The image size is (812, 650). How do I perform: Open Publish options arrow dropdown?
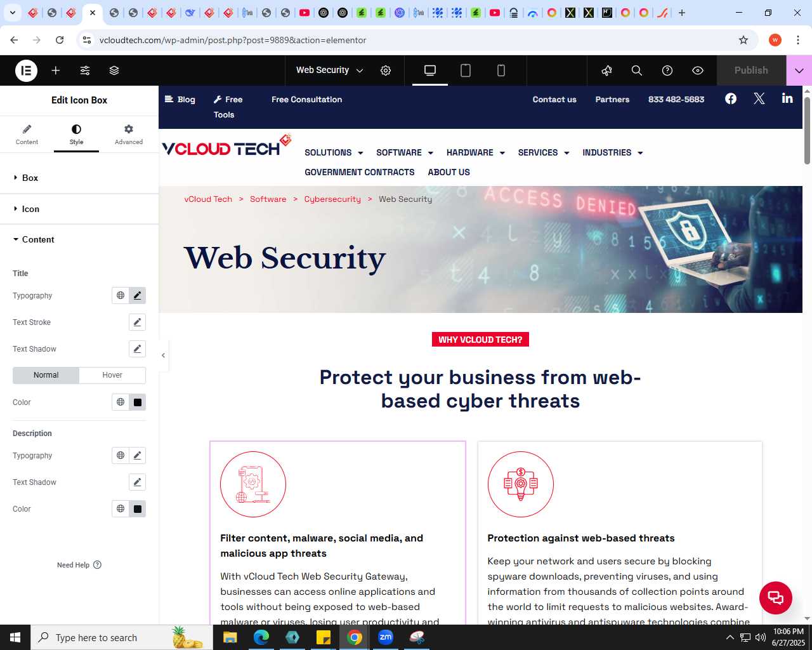click(x=799, y=70)
